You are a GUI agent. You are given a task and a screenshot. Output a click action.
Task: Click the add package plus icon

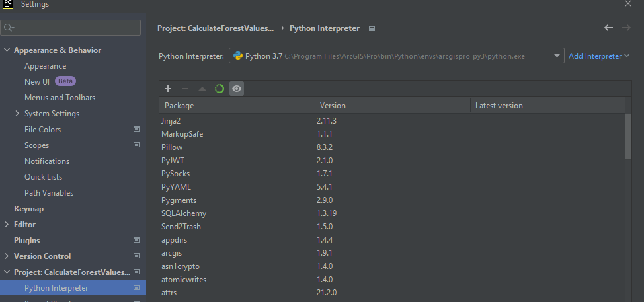click(168, 89)
